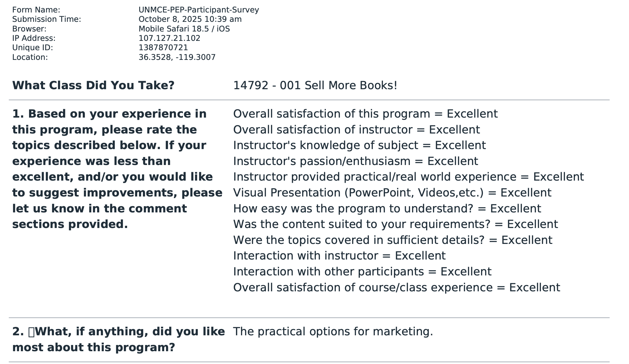Click the 'What Class Did You Take?' heading
Screen dimensions: 629x364
pyautogui.click(x=93, y=85)
